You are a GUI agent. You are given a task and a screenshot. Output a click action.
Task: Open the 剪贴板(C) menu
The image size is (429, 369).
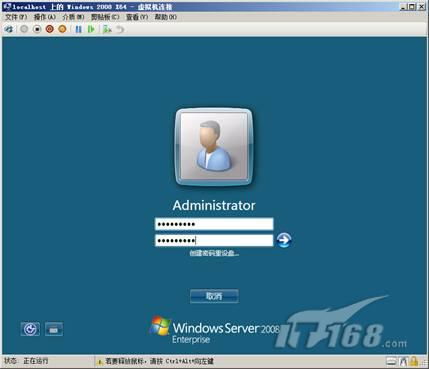click(x=105, y=17)
